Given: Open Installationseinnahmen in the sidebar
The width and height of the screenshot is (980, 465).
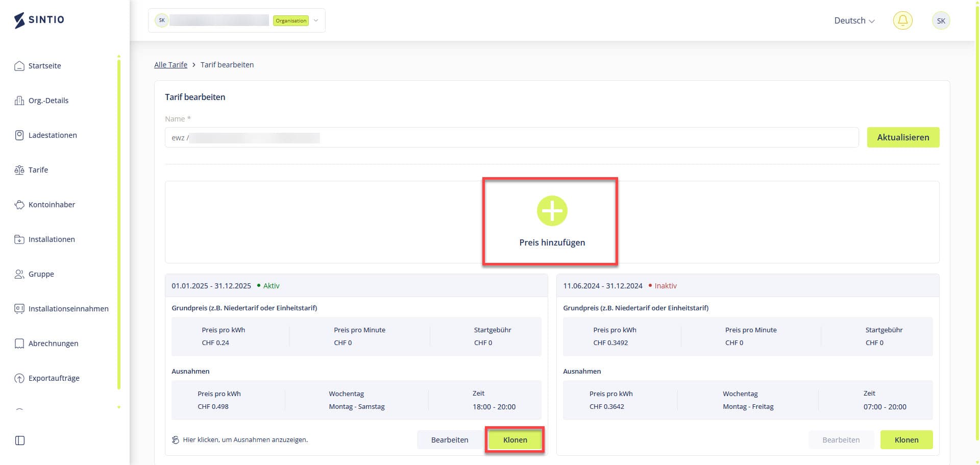Looking at the screenshot, I should pos(68,309).
